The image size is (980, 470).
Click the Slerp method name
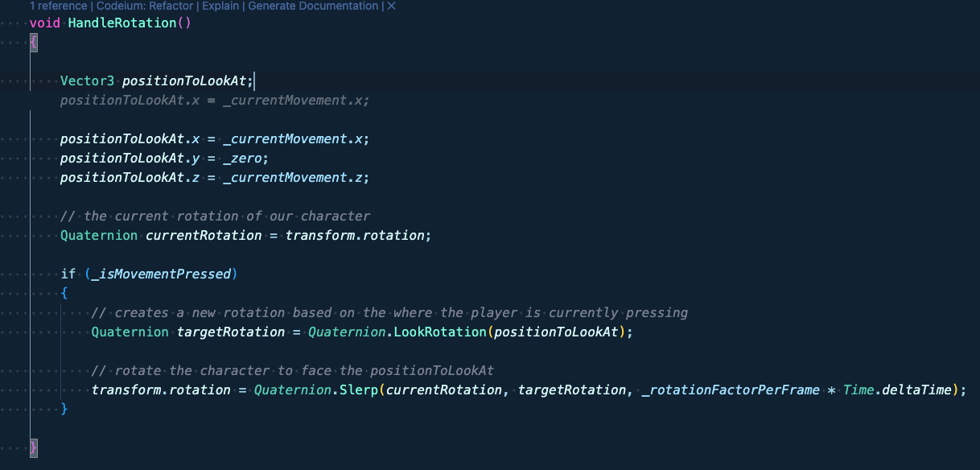tap(362, 390)
